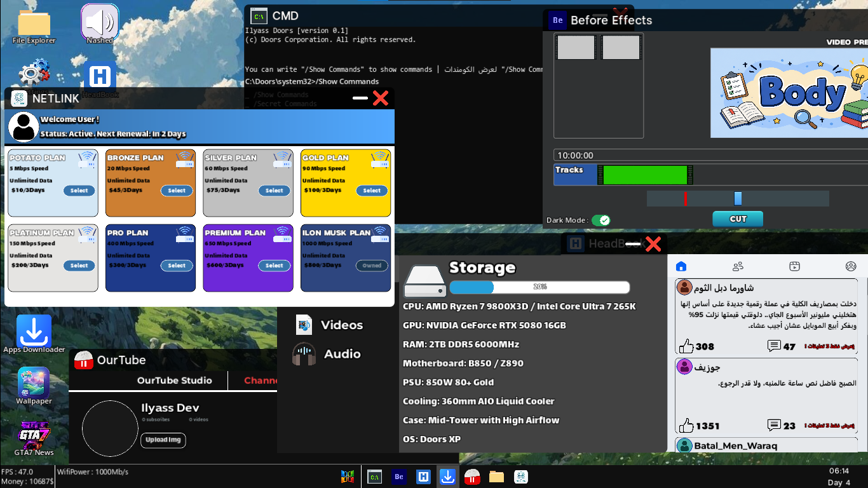Click the NETLINK user avatar icon
The width and height of the screenshot is (868, 488).
pyautogui.click(x=24, y=126)
